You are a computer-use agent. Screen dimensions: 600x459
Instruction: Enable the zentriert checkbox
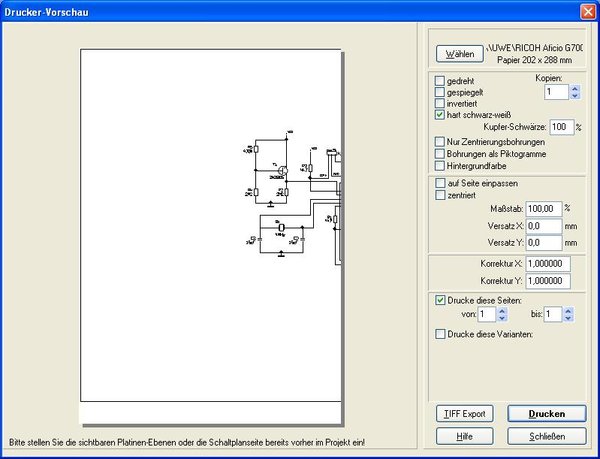click(x=440, y=195)
